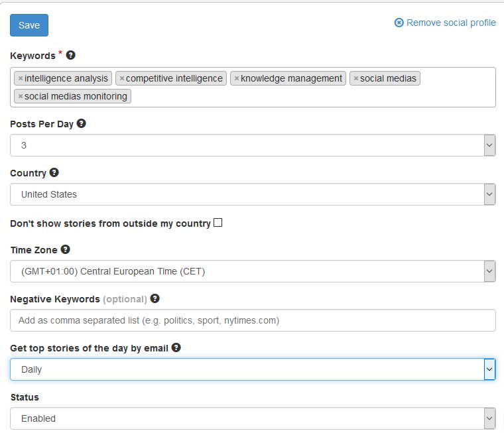Click help icon beside top stories email
This screenshot has width=504, height=433.
pyautogui.click(x=176, y=347)
